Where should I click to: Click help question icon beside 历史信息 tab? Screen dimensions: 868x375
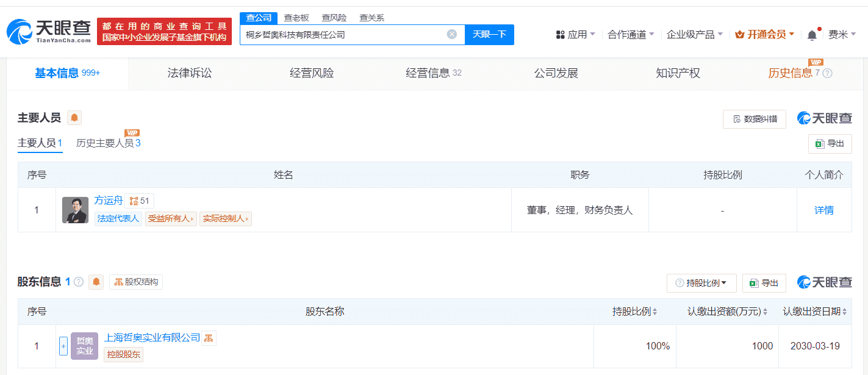[827, 73]
